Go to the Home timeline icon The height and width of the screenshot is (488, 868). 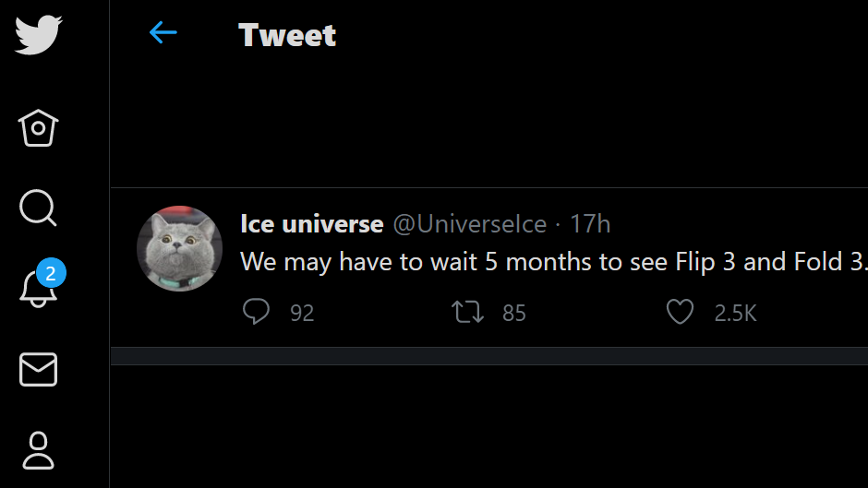38,128
